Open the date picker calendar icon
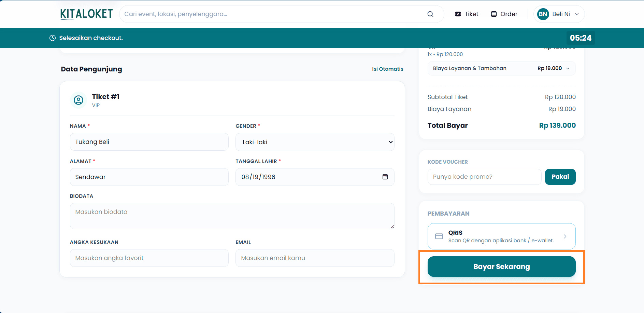644x313 pixels. [x=385, y=177]
